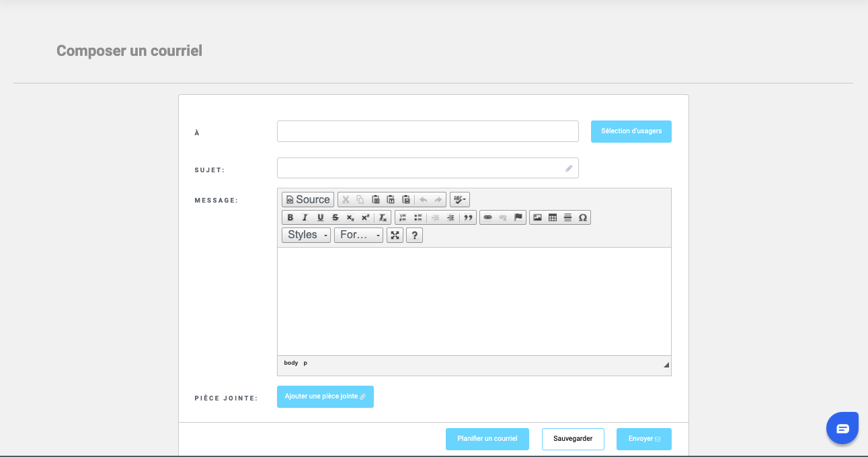Screen dimensions: 868x457
Task: Apply italic formatting
Action: click(x=305, y=217)
